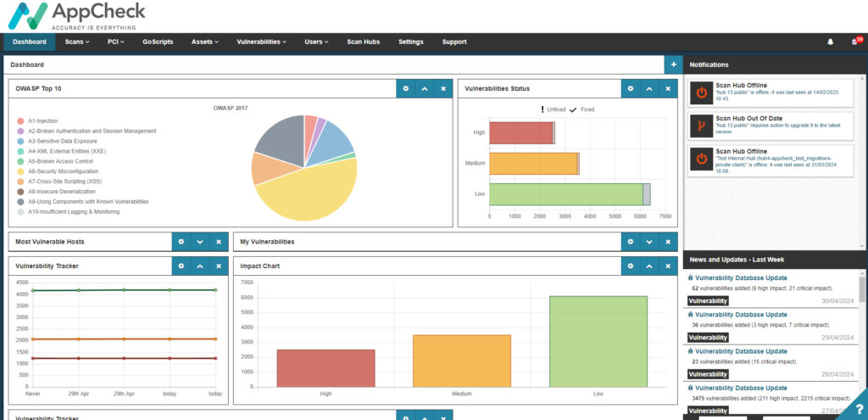Click the plus icon to add dashboard widget

coord(673,64)
